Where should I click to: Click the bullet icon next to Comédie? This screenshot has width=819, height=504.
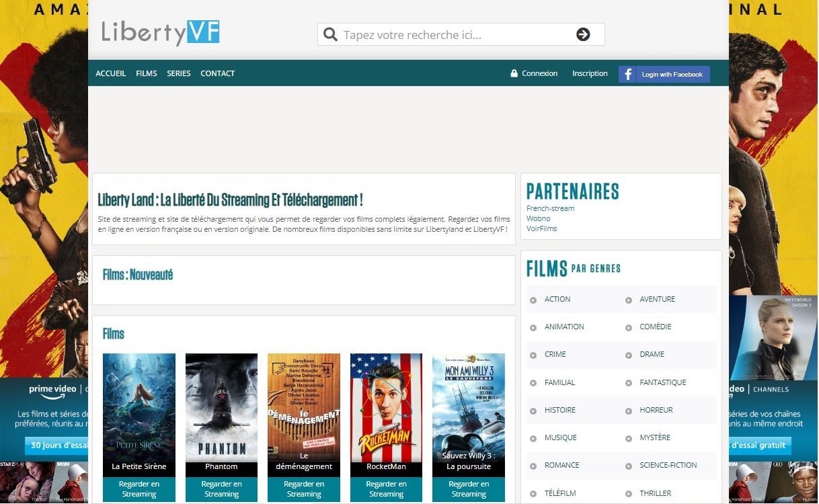click(x=629, y=327)
